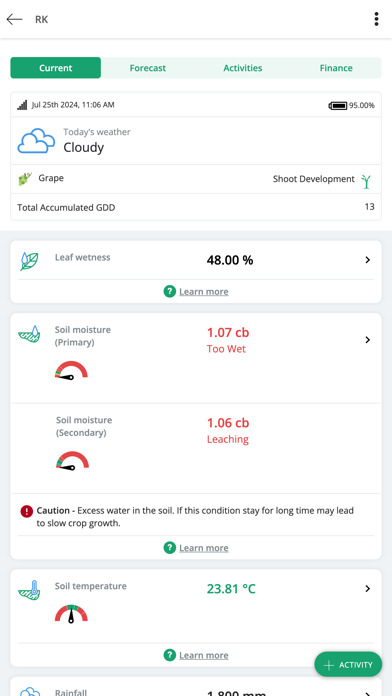The height and width of the screenshot is (696, 392).
Task: Open Learn more link for Soil temperature
Action: (x=204, y=655)
